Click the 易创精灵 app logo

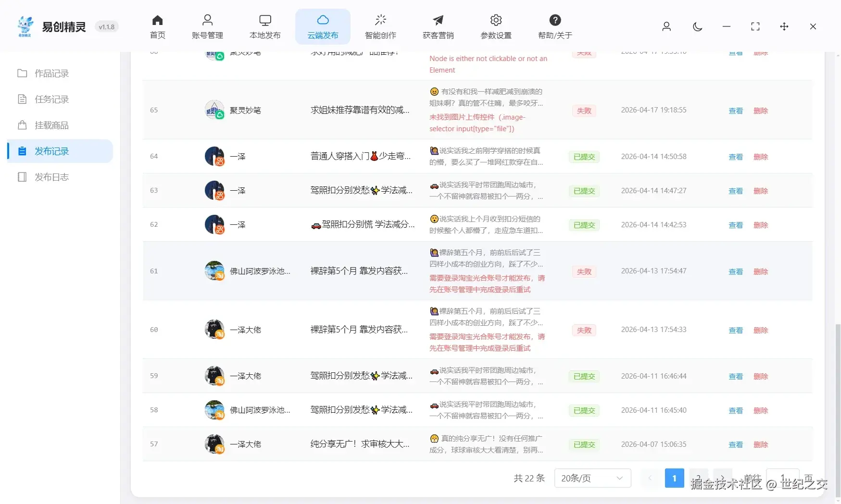[x=25, y=26]
